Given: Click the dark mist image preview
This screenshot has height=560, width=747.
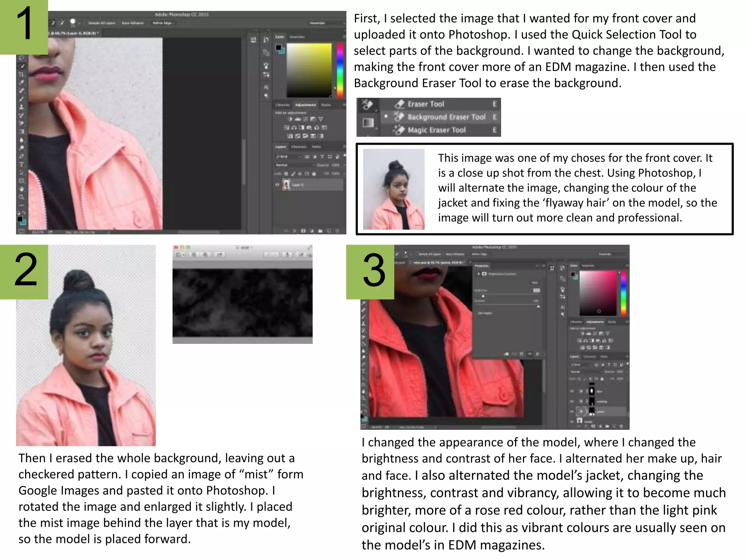Looking at the screenshot, I should [242, 303].
